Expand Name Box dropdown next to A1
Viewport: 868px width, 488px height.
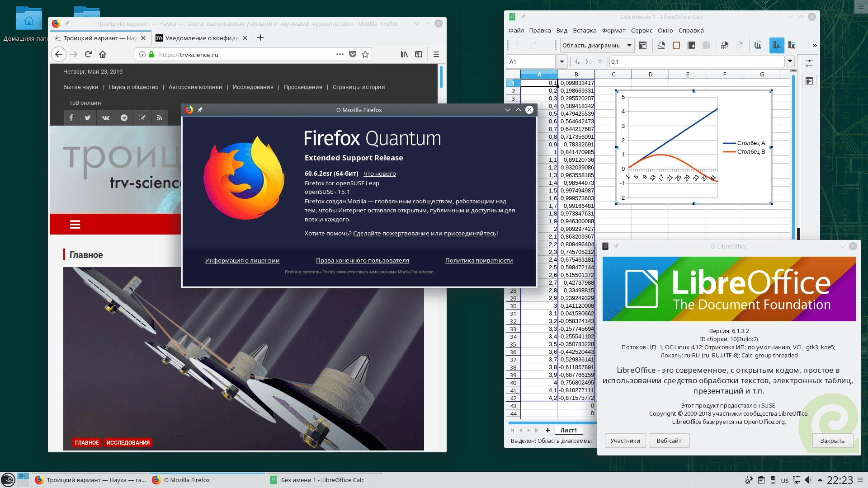pos(561,61)
